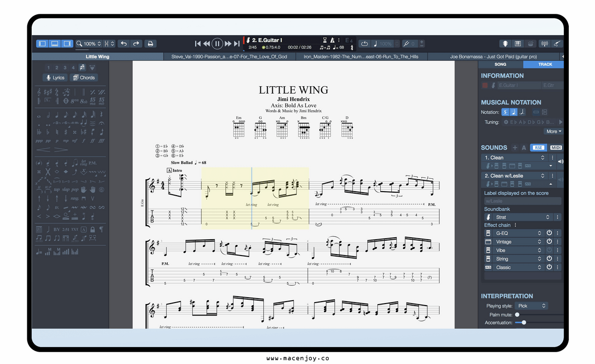Click the redo arrow icon
Screen dimensions: 595x364
coord(136,44)
